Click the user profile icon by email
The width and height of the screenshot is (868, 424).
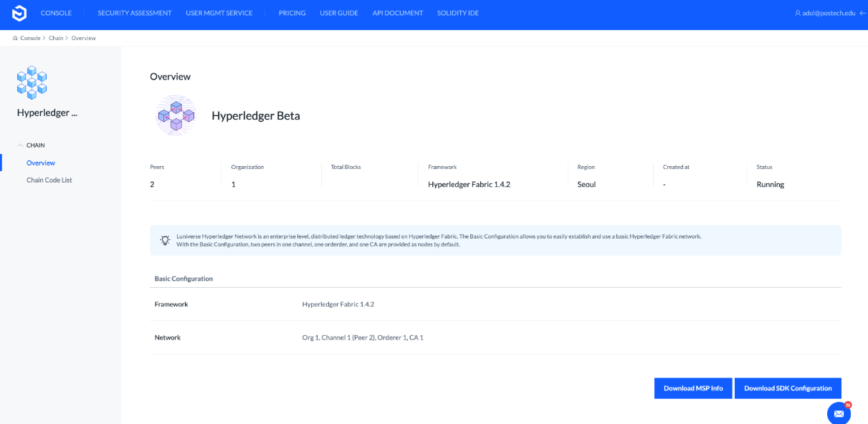point(798,13)
